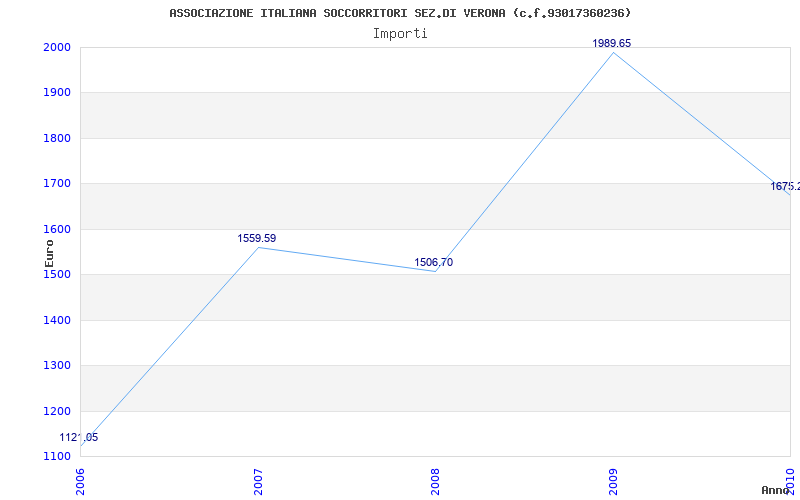Image resolution: width=800 pixels, height=500 pixels.
Task: Click the 1100 y-axis tick label
Action: [x=57, y=457]
